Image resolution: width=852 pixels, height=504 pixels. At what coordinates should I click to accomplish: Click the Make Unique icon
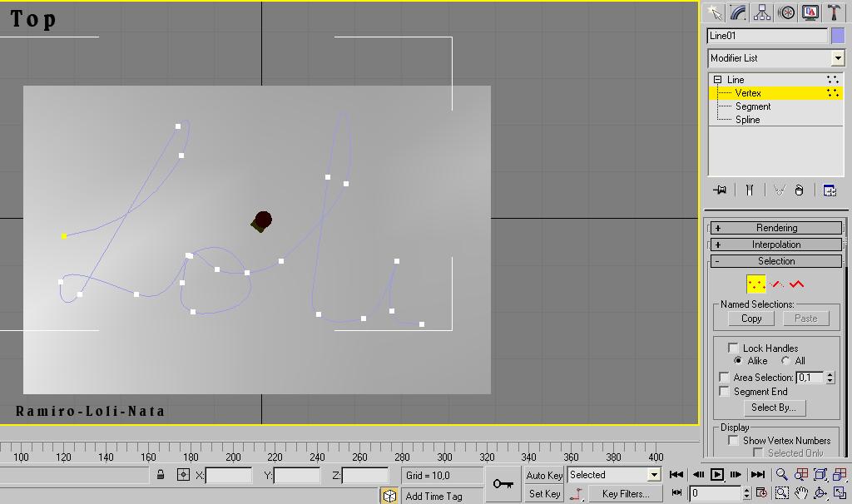[779, 190]
